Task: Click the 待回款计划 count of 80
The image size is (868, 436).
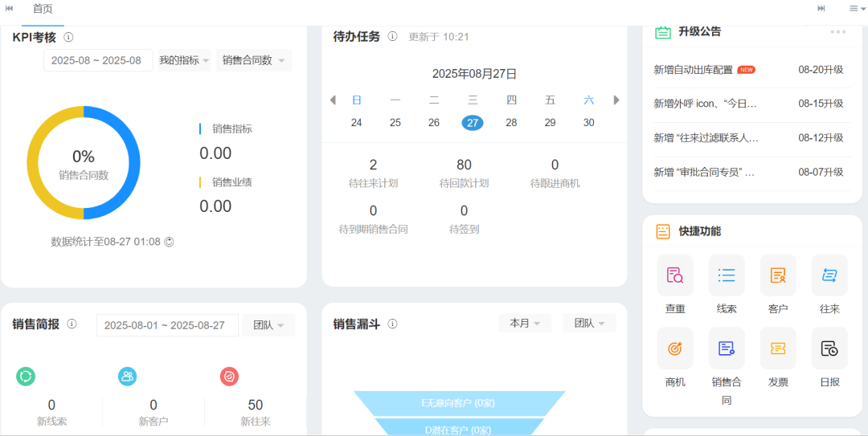Action: 464,165
